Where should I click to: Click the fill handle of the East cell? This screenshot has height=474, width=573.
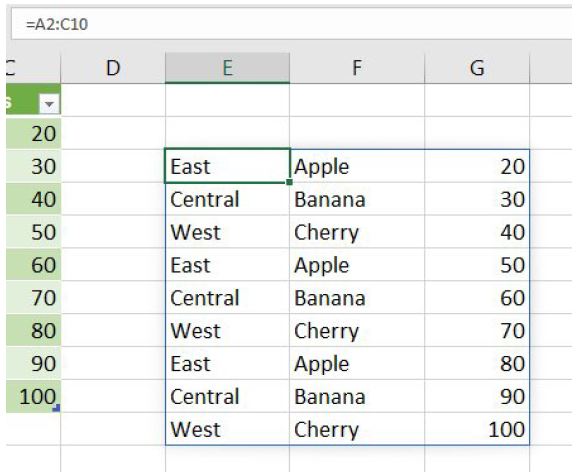(289, 182)
